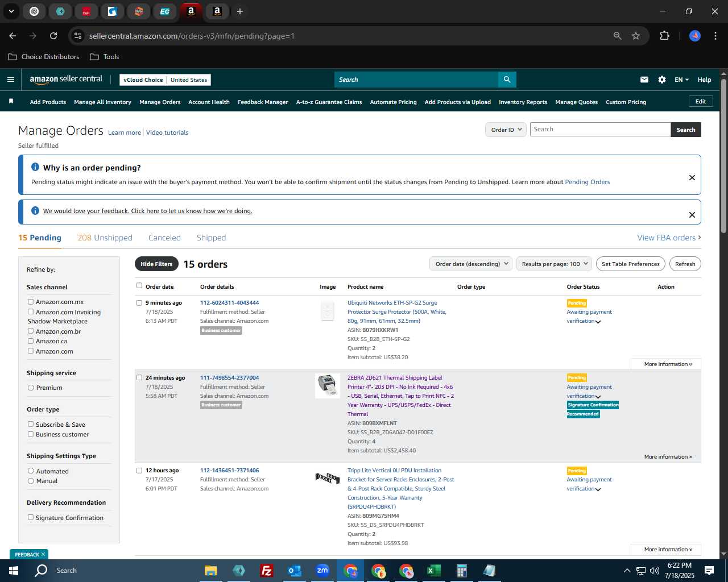Open Calculator from the taskbar

(x=461, y=571)
